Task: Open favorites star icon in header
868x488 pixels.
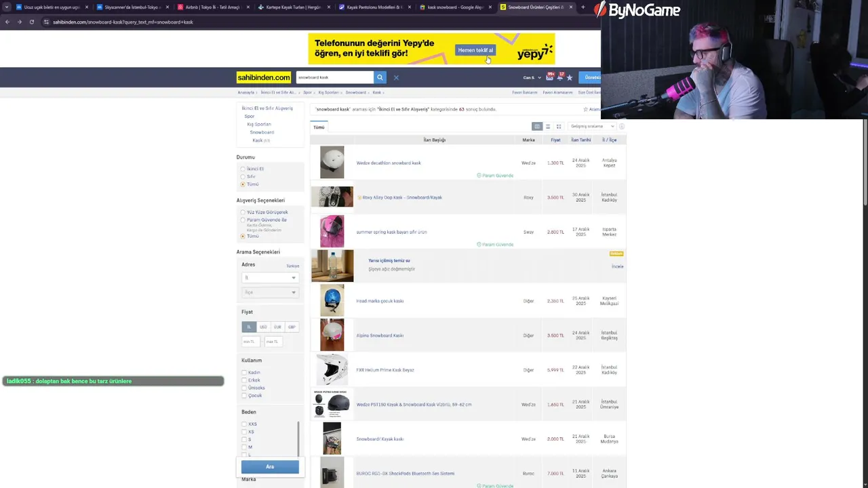Action: [x=570, y=77]
